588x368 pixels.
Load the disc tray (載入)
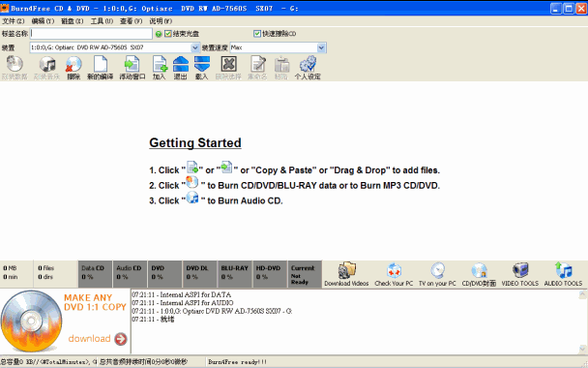pyautogui.click(x=202, y=64)
